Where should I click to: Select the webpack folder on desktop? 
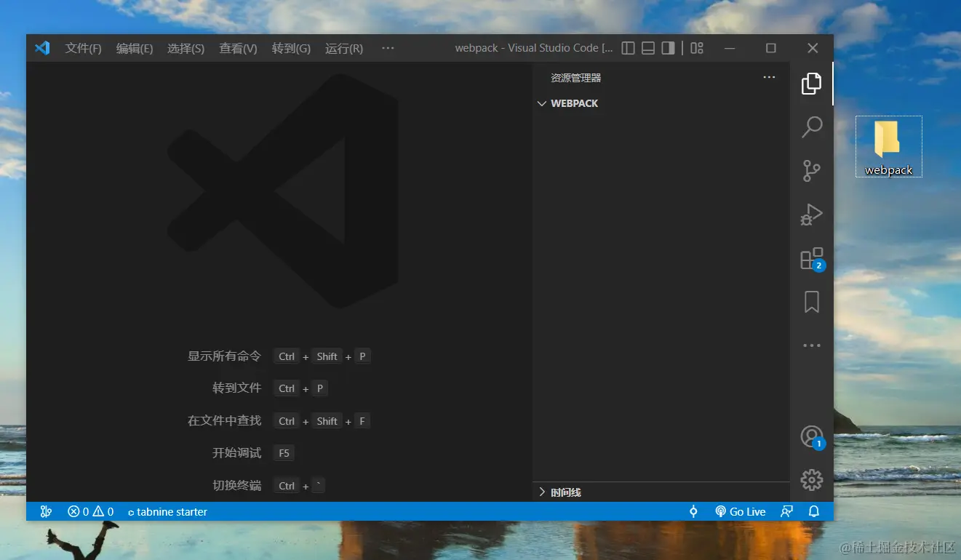[x=888, y=146]
